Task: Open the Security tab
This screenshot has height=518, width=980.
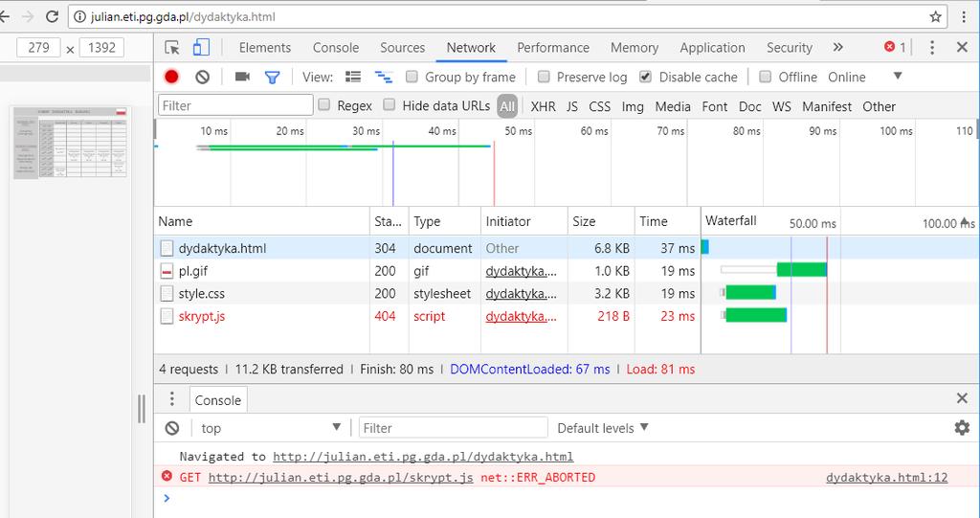Action: tap(790, 48)
